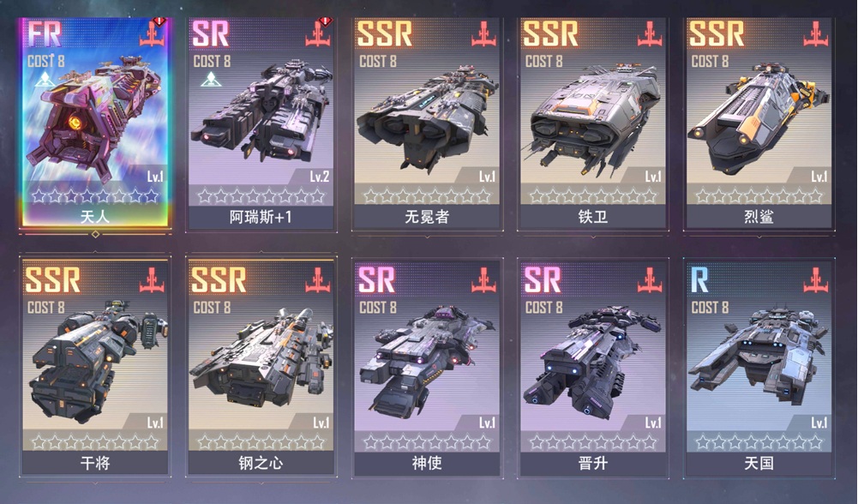The image size is (858, 504).
Task: Select the 神使 SR ship card
Action: [427, 367]
